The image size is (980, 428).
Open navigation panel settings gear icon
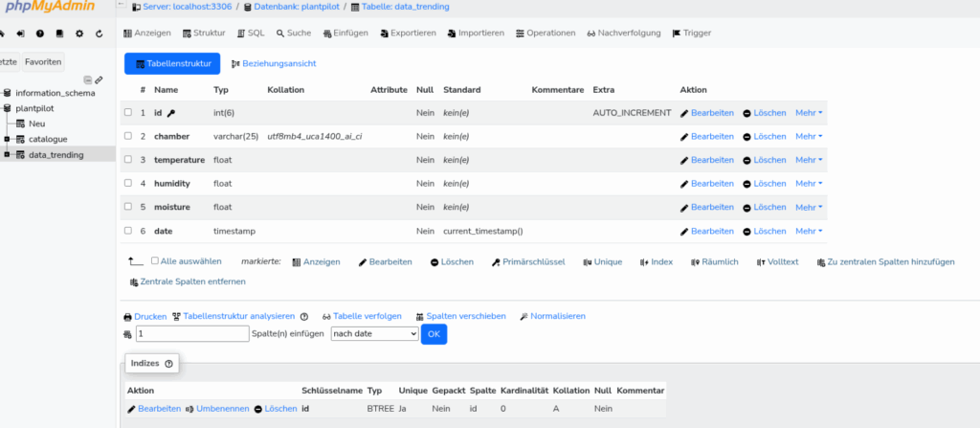(x=79, y=34)
